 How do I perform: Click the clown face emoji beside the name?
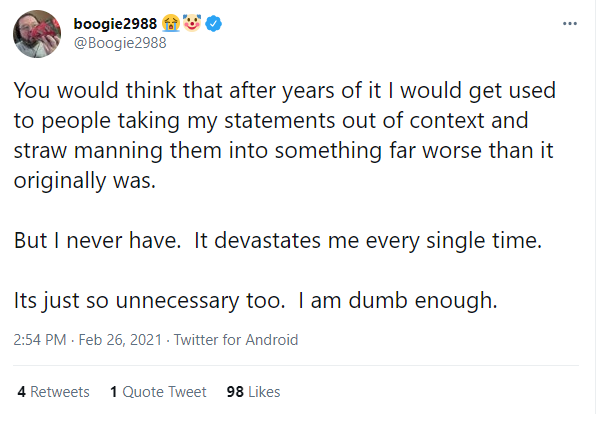tap(192, 23)
